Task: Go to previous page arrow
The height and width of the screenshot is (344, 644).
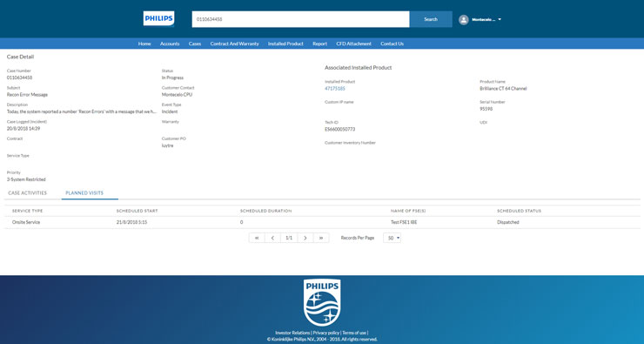Action: pos(272,238)
